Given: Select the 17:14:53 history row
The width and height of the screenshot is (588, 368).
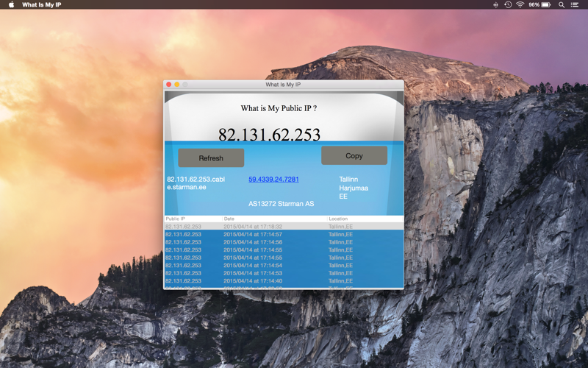Looking at the screenshot, I should click(x=284, y=273).
